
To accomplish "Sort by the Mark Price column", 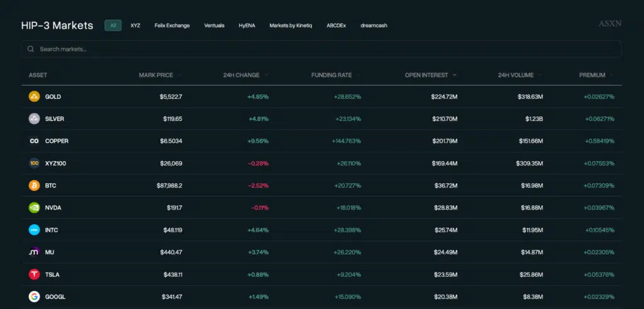I will pyautogui.click(x=156, y=75).
